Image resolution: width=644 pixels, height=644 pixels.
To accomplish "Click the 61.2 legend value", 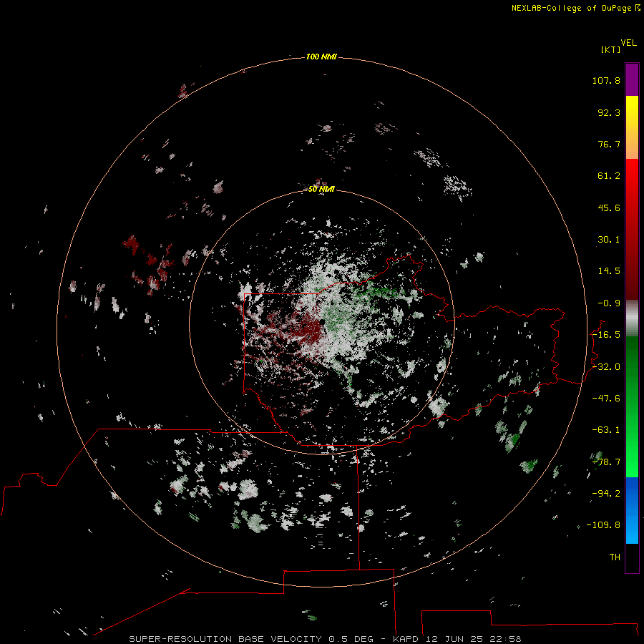I will point(609,176).
